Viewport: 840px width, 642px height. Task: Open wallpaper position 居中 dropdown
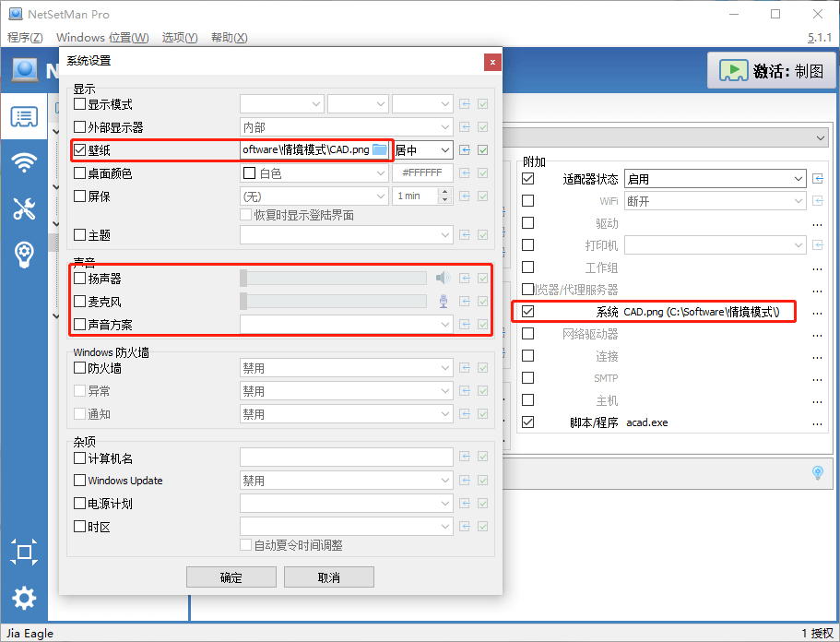(x=423, y=150)
